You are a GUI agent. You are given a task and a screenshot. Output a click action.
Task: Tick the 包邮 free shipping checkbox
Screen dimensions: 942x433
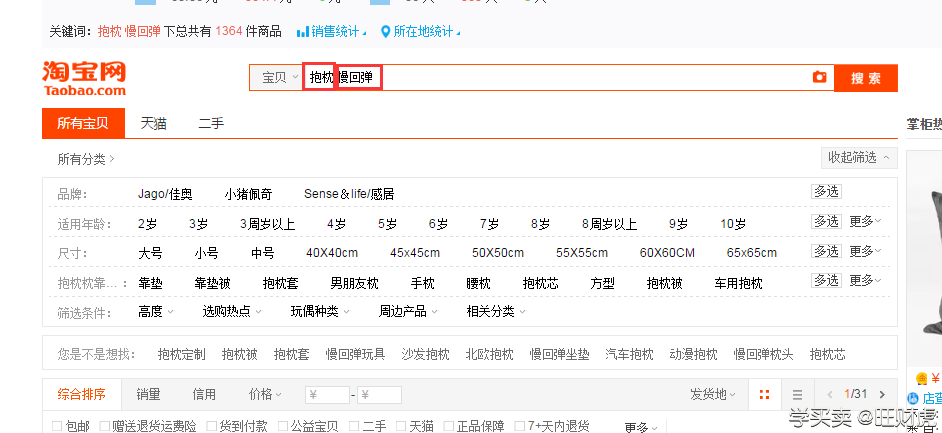[x=57, y=426]
